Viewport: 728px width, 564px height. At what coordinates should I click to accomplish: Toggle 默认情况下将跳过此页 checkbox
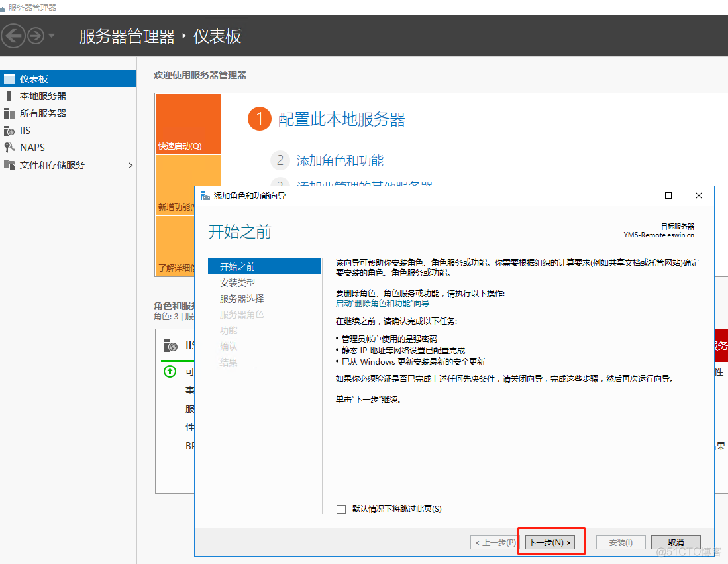[341, 509]
